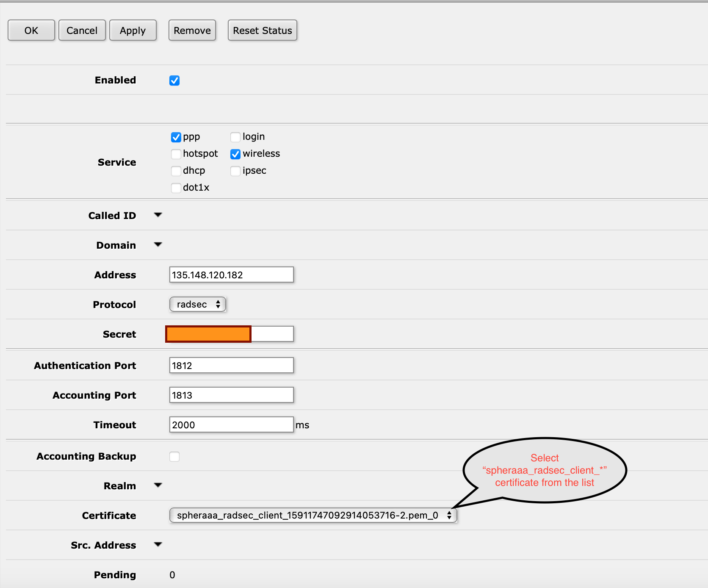Toggle the Accounting Backup checkbox

[x=174, y=457]
